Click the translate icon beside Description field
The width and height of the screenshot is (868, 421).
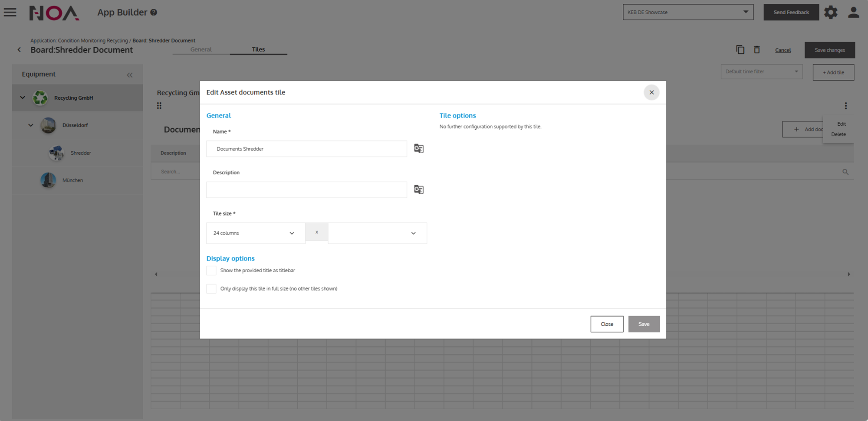pyautogui.click(x=418, y=189)
